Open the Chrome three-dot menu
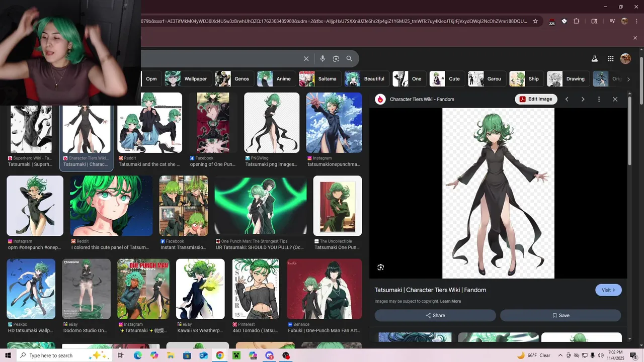The height and width of the screenshot is (362, 644). click(x=635, y=21)
